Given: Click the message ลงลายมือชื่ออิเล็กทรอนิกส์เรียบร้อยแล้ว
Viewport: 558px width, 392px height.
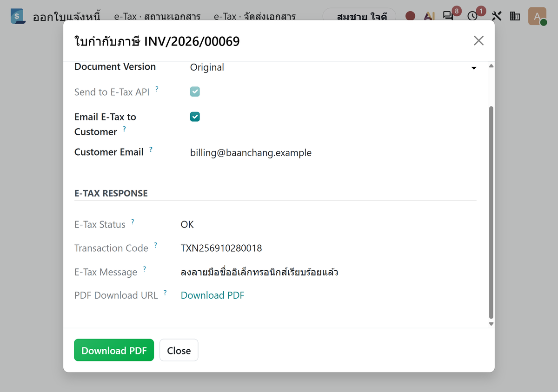Looking at the screenshot, I should (259, 272).
